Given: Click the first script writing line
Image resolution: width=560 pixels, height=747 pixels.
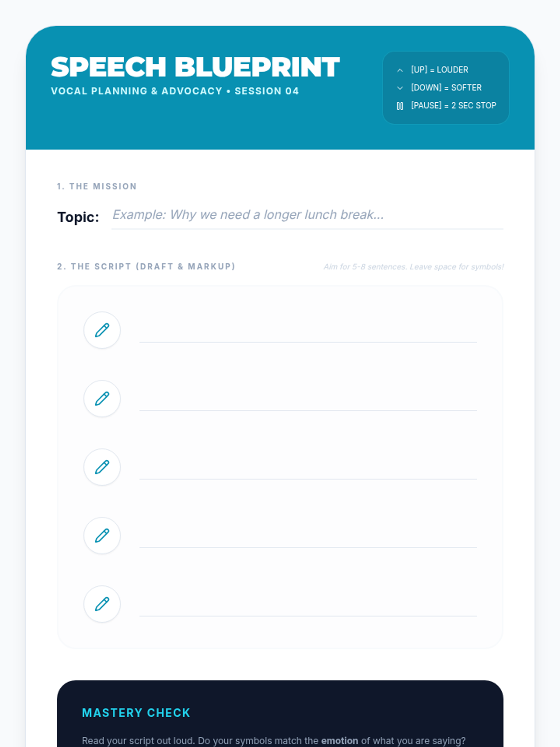Looking at the screenshot, I should pos(308,330).
